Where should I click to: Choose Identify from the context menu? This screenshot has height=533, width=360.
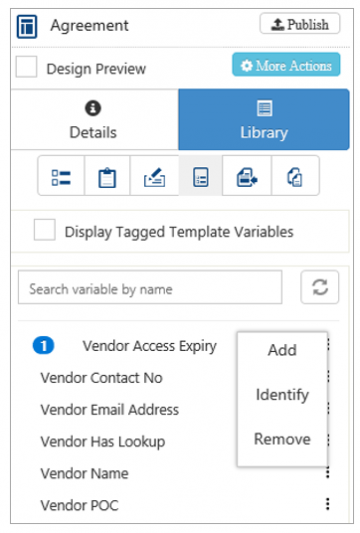tap(282, 395)
